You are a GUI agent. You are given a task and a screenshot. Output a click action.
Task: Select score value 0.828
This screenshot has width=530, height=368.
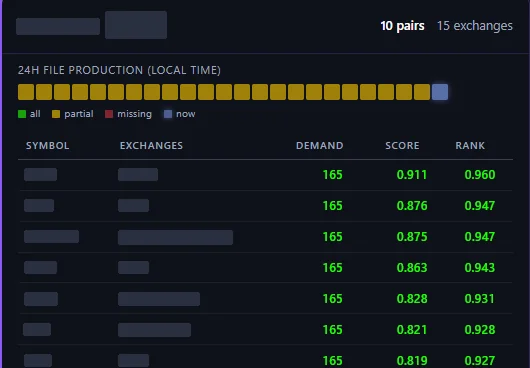point(412,299)
